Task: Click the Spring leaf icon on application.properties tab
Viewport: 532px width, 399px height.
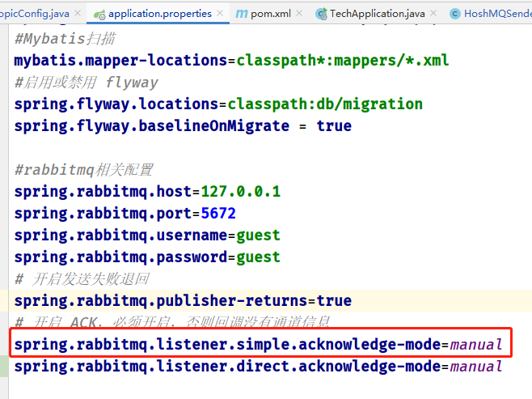Action: (x=99, y=15)
